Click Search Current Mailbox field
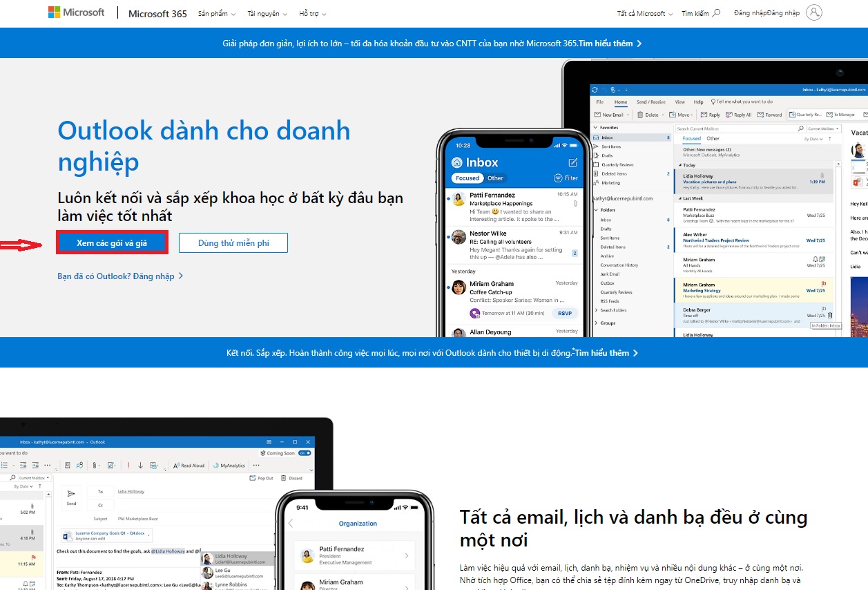The width and height of the screenshot is (868, 590). click(740, 129)
